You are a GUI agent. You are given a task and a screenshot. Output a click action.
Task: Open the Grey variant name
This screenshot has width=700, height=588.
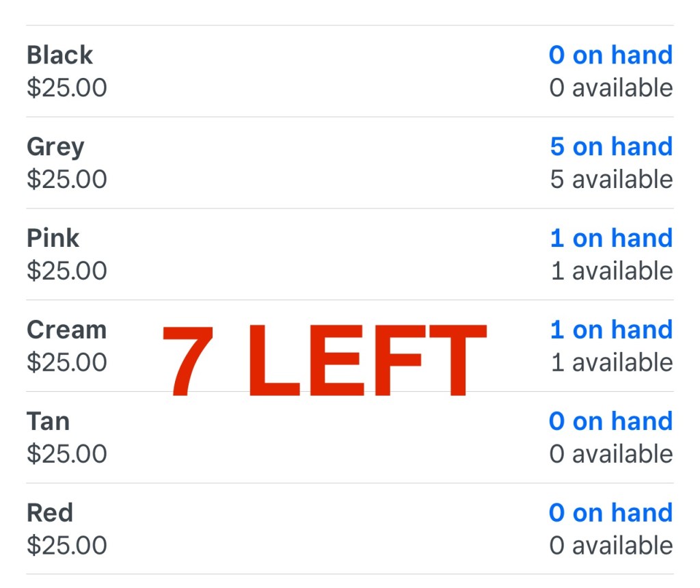55,147
